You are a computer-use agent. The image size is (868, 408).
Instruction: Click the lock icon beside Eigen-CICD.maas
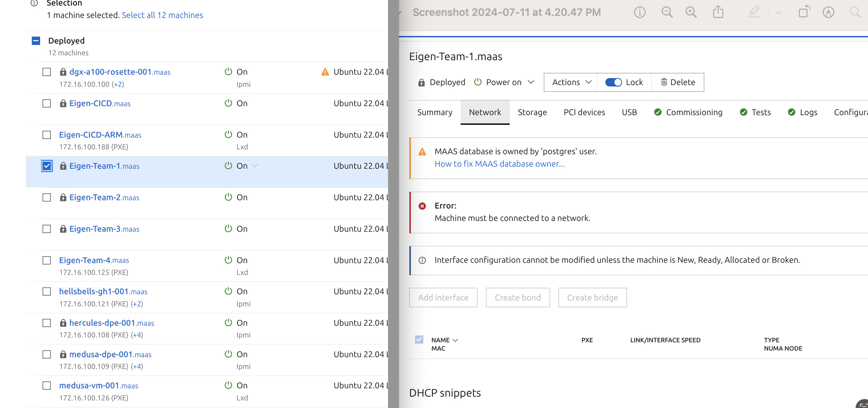click(63, 103)
